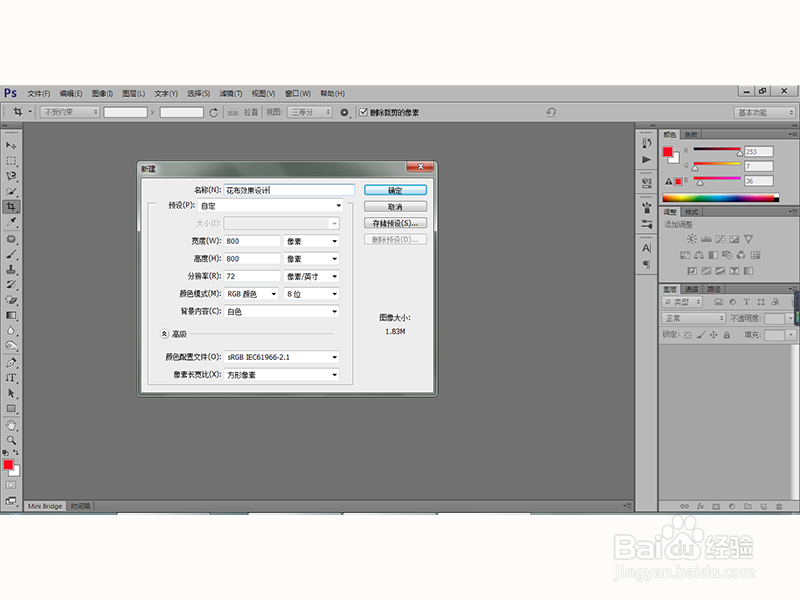
Task: Toggle Quick Mask mode
Action: [x=11, y=485]
